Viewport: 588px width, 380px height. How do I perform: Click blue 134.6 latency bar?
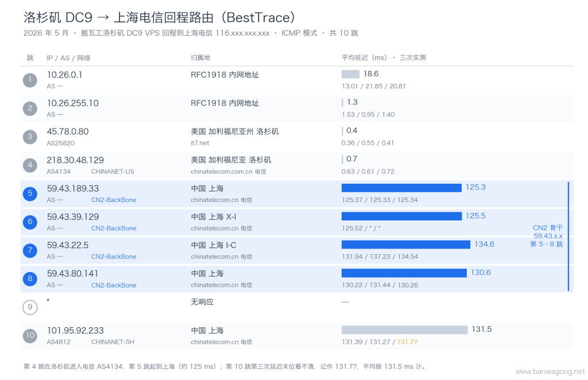[x=406, y=245]
